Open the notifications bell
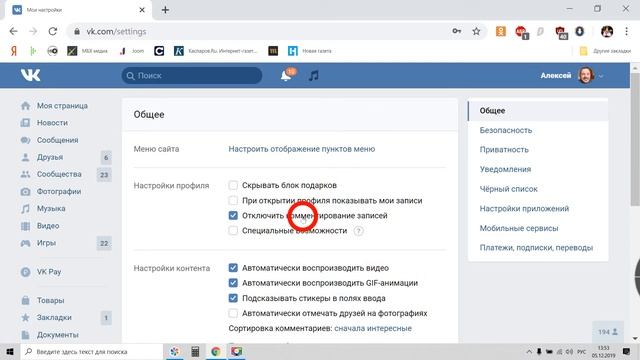This screenshot has width=640, height=360. click(x=287, y=76)
